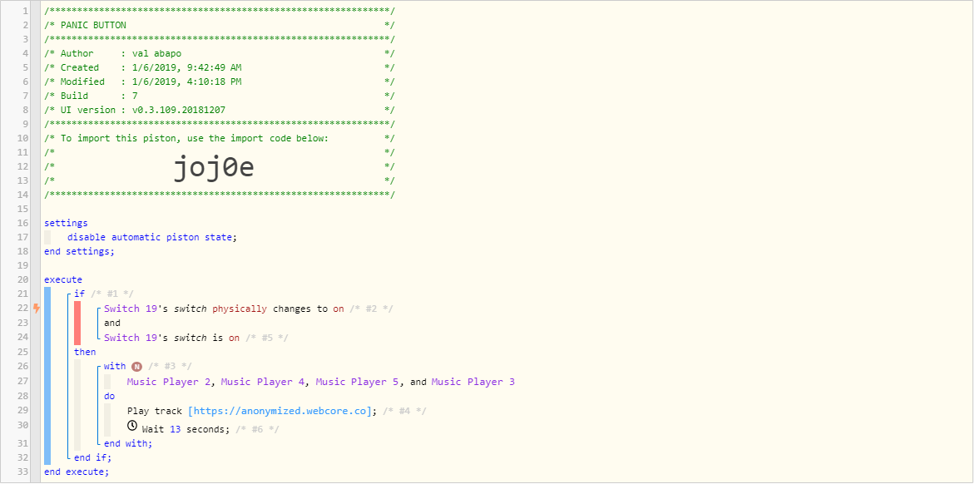Click the settings keyword on line 16
This screenshot has width=980, height=489.
click(x=67, y=223)
